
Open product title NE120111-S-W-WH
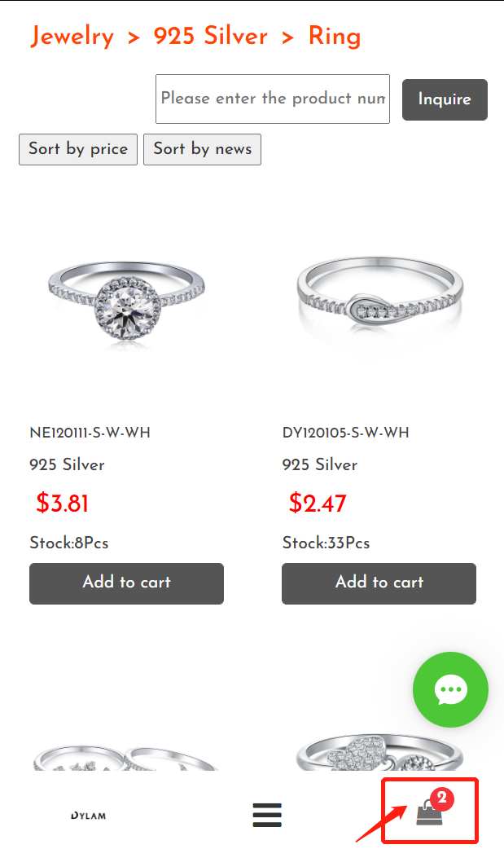click(90, 433)
